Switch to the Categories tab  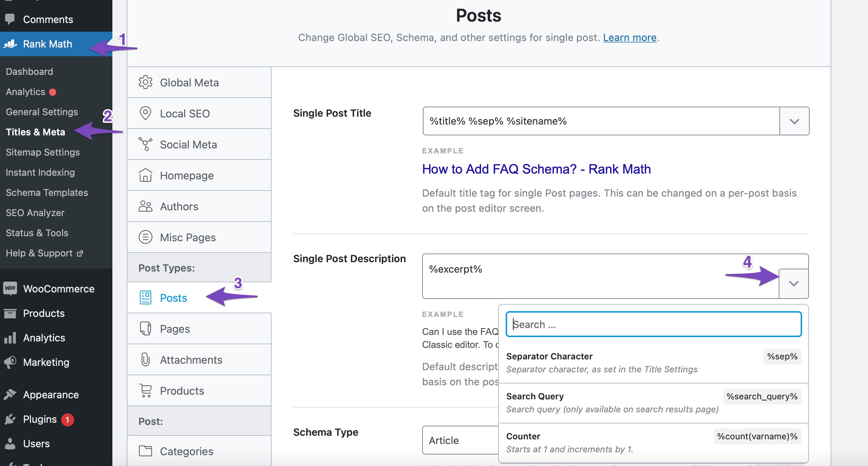[x=199, y=451]
